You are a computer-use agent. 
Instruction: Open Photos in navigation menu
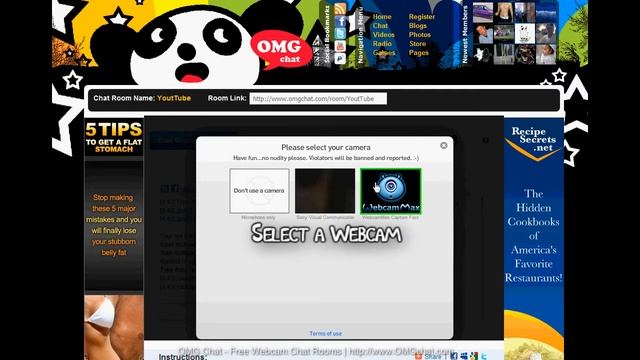click(x=420, y=35)
